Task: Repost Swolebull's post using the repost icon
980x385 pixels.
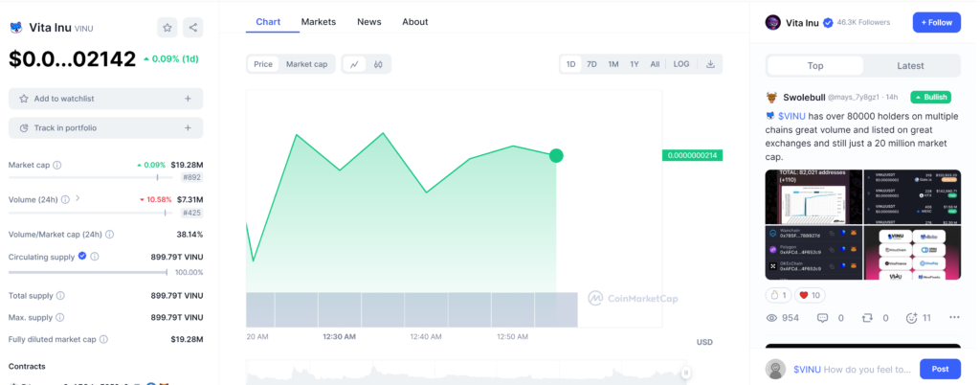Action: coord(867,317)
